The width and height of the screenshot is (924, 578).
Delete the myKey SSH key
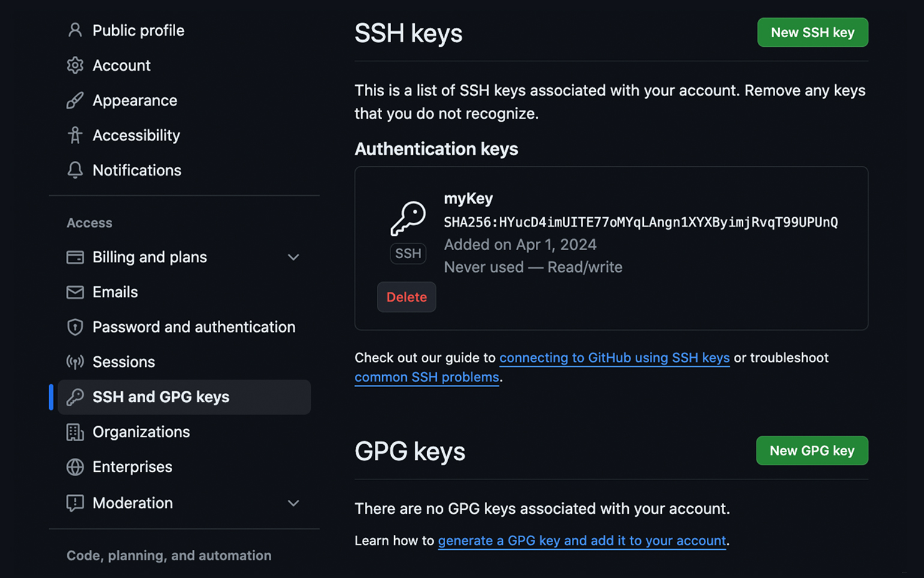(x=406, y=297)
